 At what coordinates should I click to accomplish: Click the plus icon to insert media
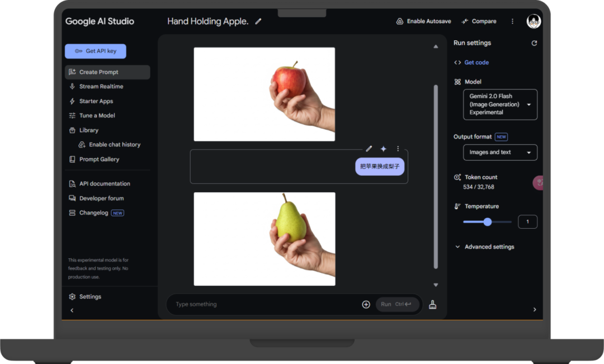pos(366,304)
